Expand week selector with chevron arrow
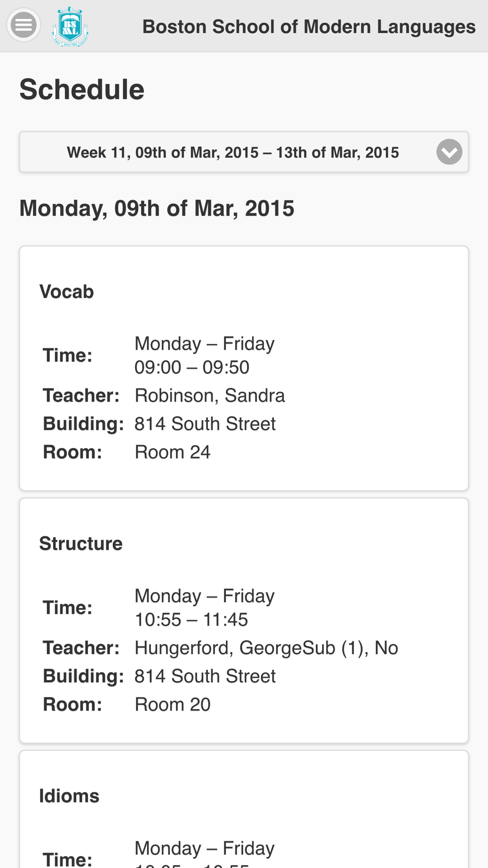 449,152
